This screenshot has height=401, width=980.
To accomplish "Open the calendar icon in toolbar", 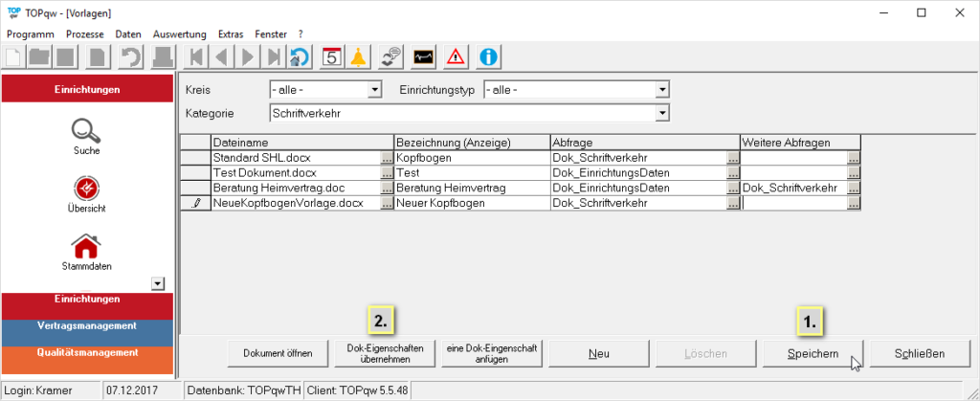I will pyautogui.click(x=331, y=56).
